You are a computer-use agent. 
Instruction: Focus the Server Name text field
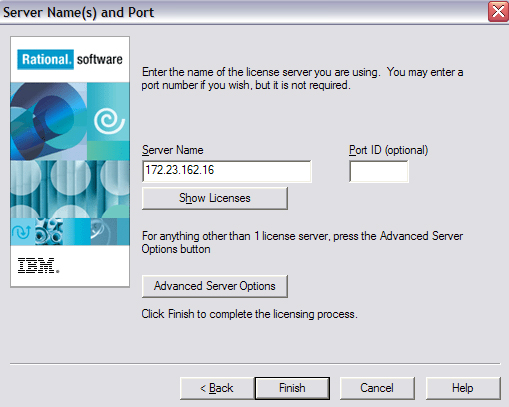227,171
